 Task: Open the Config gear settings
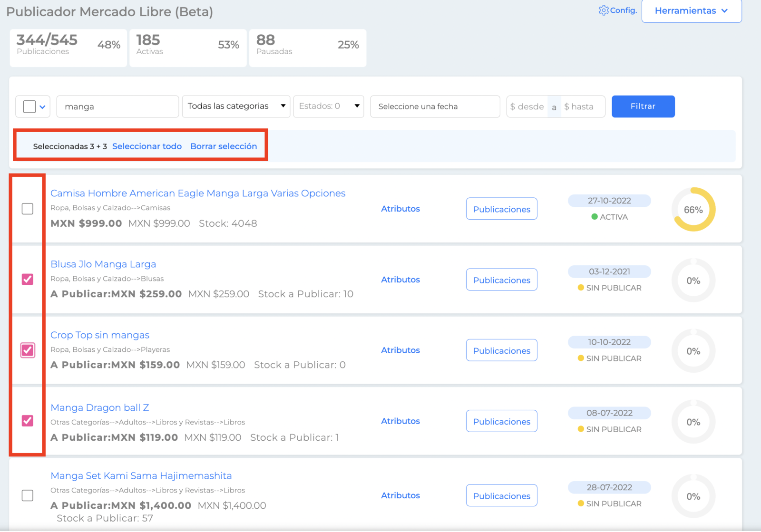(617, 10)
